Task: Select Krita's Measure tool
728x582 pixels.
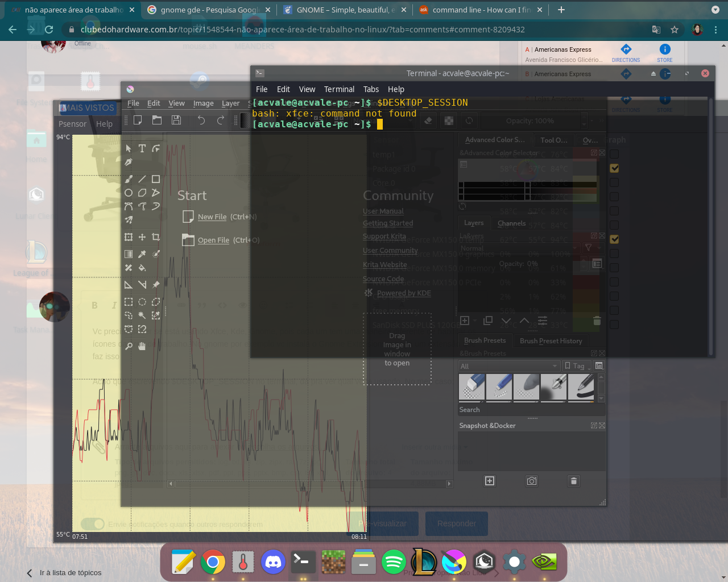Action: tap(142, 285)
